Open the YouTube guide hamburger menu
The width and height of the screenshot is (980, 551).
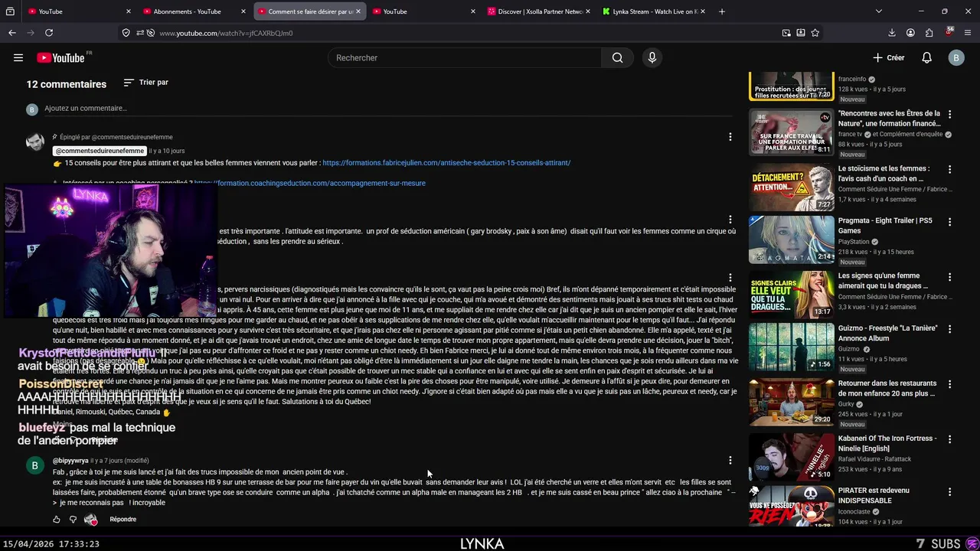18,57
